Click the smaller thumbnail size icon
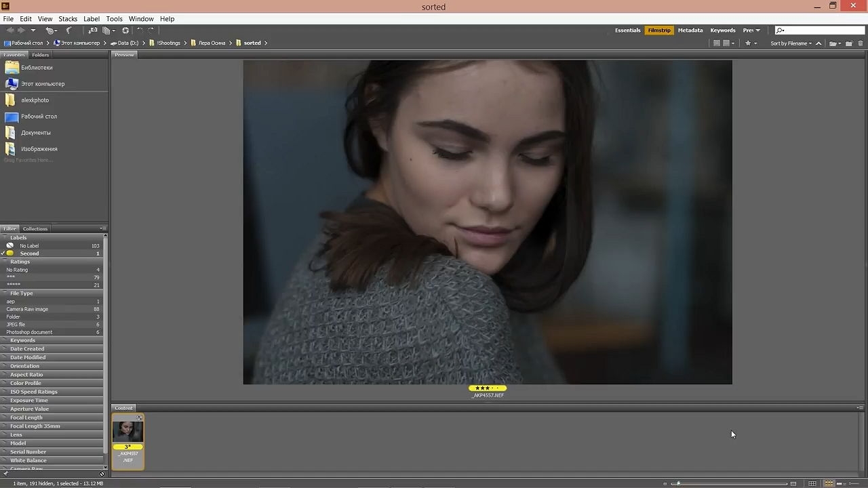Image resolution: width=868 pixels, height=488 pixels. point(665,484)
